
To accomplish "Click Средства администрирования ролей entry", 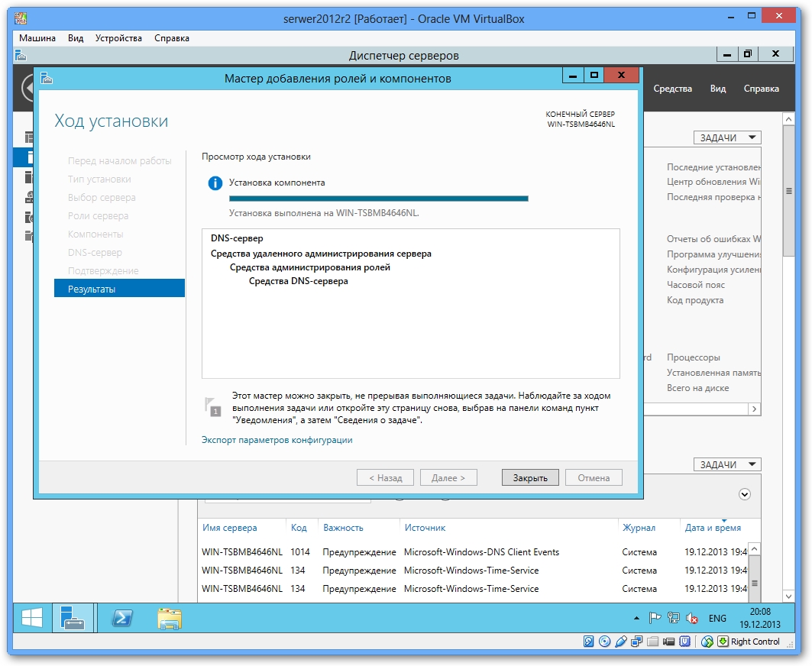I will (309, 267).
